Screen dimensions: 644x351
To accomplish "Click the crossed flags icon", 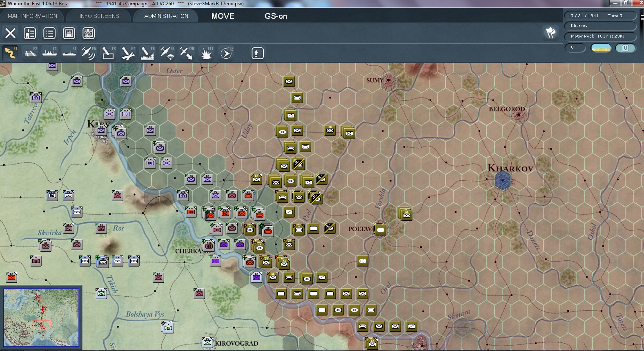I will (x=550, y=32).
